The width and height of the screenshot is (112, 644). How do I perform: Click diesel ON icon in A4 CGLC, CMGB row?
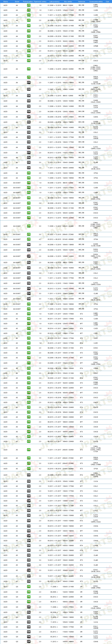pyautogui.click(x=29, y=137)
